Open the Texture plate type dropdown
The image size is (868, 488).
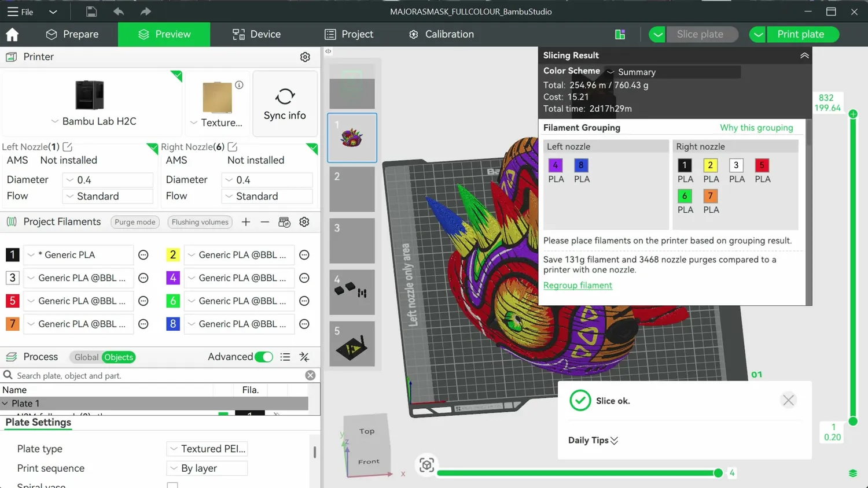click(x=194, y=123)
